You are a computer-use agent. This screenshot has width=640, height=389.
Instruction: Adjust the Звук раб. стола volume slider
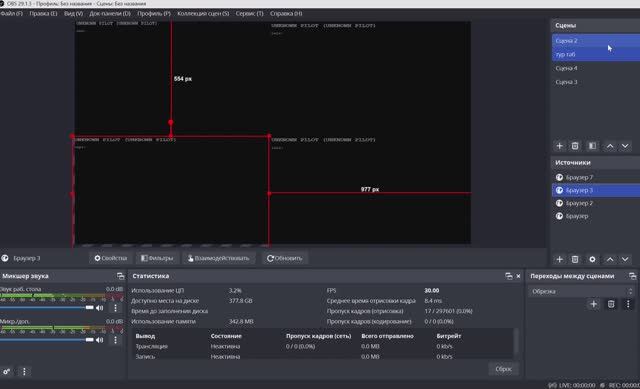point(47,307)
